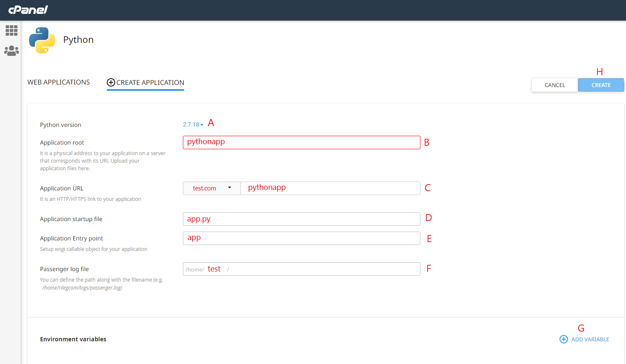Click the Application startup file label

point(71,219)
